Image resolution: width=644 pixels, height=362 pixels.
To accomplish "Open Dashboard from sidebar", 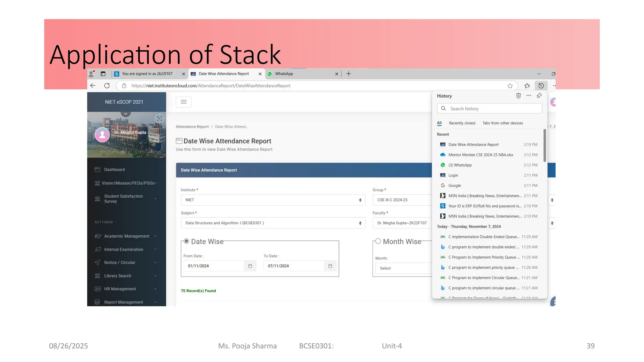I will coord(114,169).
